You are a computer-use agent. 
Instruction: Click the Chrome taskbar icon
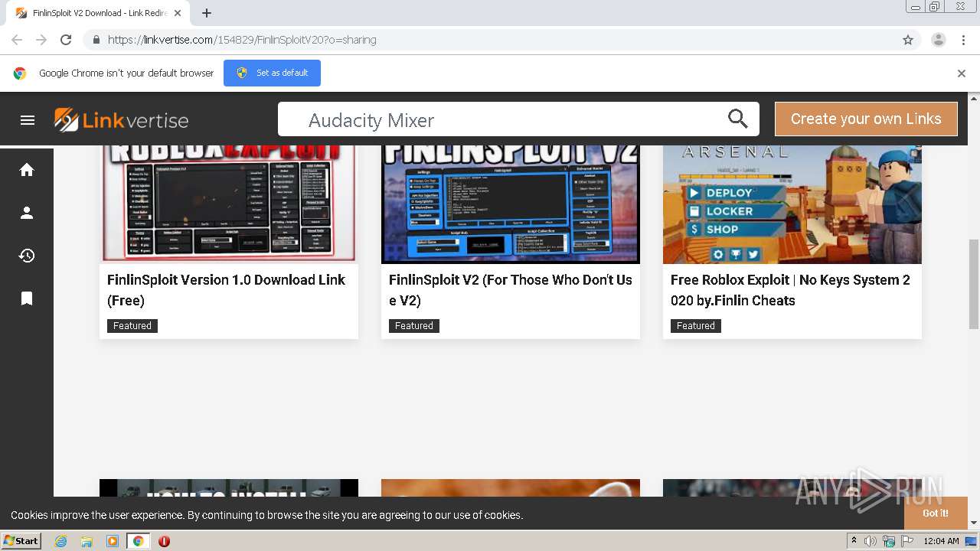coord(139,541)
